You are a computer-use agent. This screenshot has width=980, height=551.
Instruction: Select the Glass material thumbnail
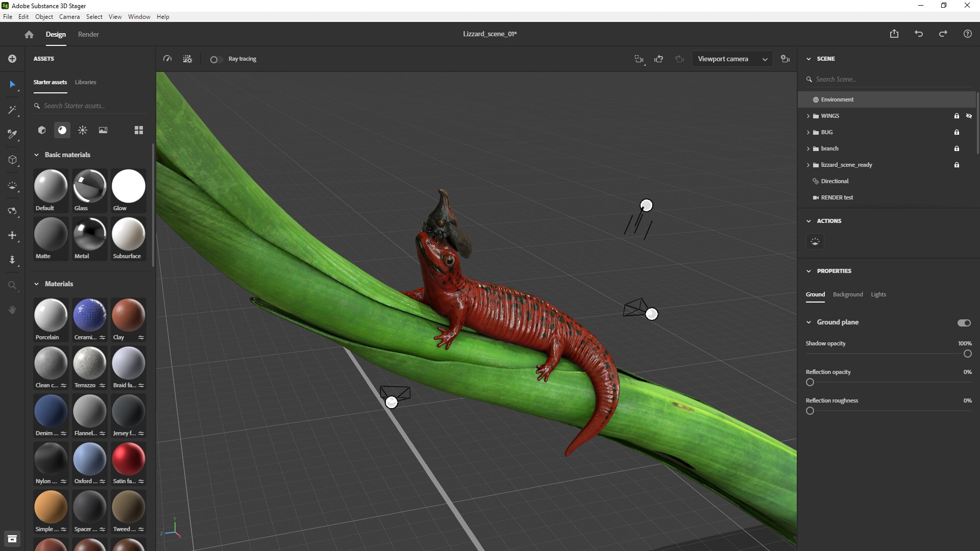[90, 190]
